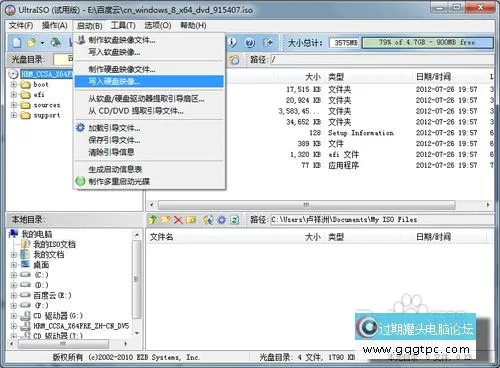Select 我的ISO文档 in local tree
The image size is (500, 368).
click(55, 244)
